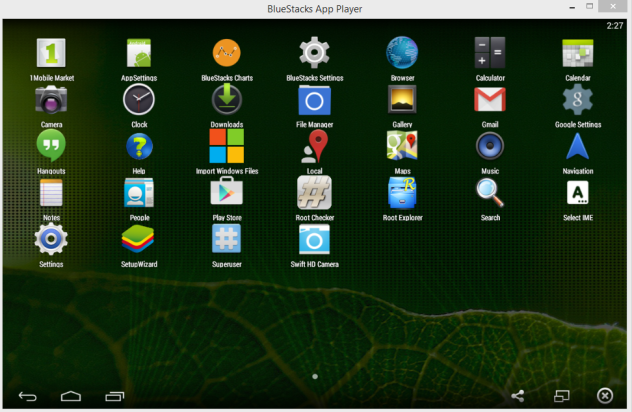The image size is (632, 412).
Task: Launch BlueStacks Charts app
Action: tap(227, 53)
